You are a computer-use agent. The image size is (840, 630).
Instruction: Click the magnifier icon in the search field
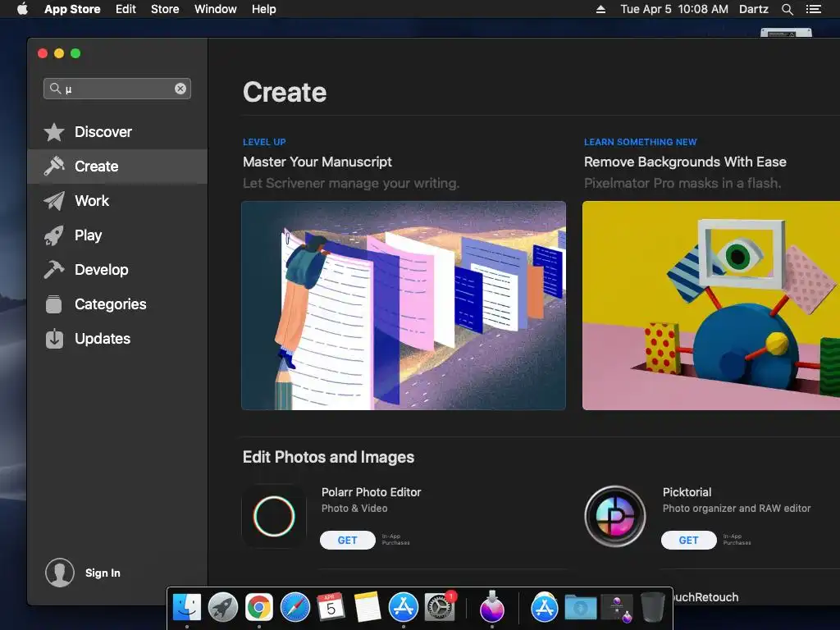pyautogui.click(x=55, y=89)
